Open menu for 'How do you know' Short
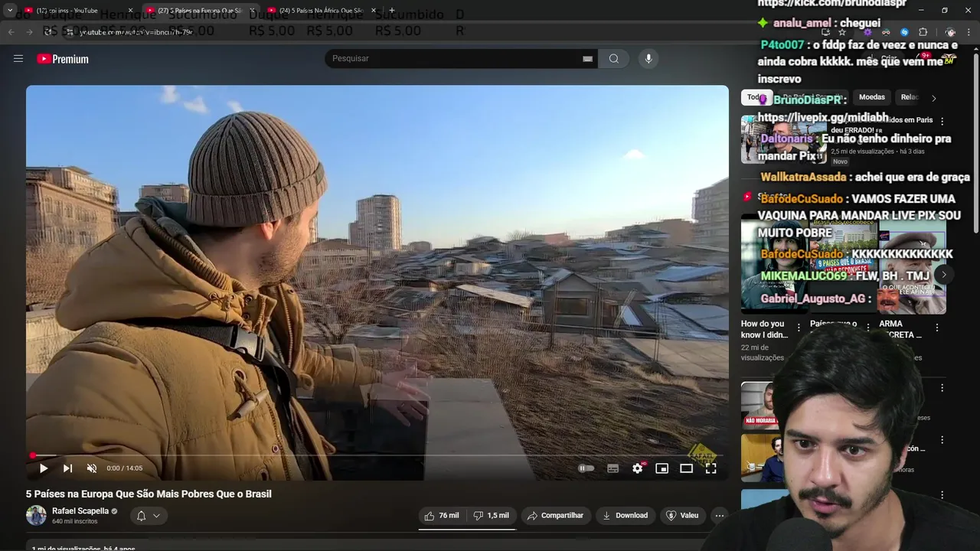 (x=799, y=328)
